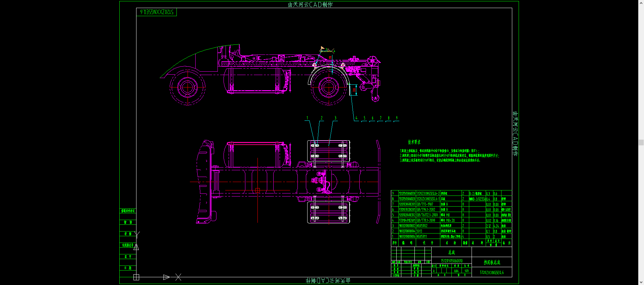Select part balloon number 9 callout

point(397,118)
